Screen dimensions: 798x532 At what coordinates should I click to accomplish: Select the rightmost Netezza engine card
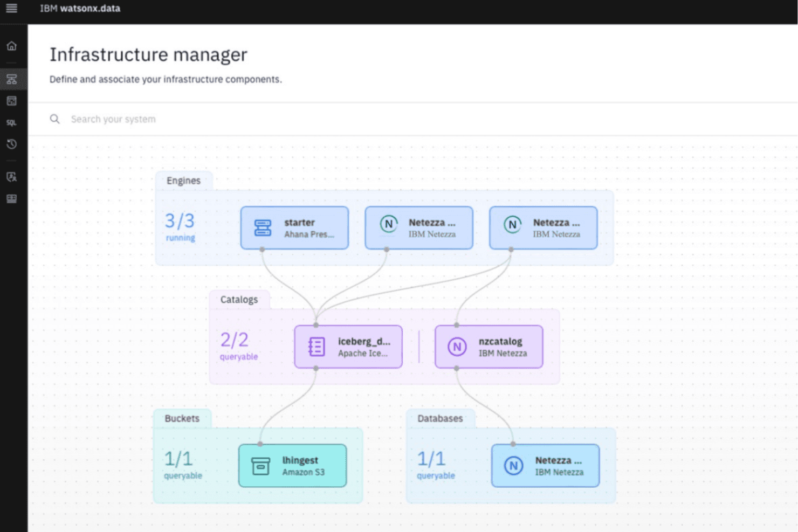point(544,227)
